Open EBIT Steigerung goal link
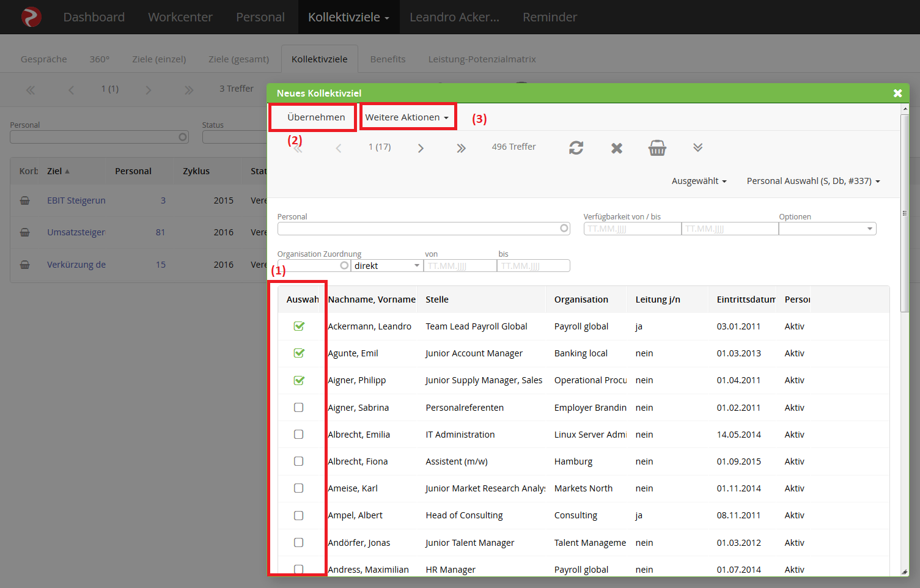 76,200
